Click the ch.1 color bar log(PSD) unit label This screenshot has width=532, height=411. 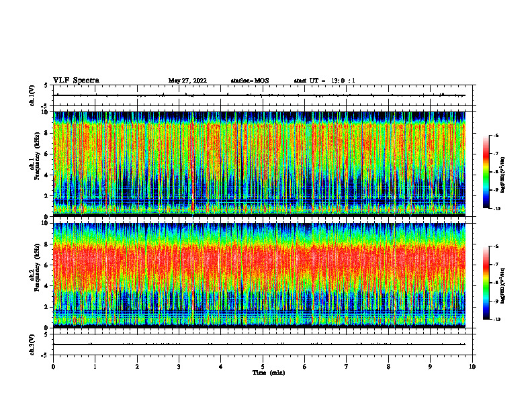[503, 175]
